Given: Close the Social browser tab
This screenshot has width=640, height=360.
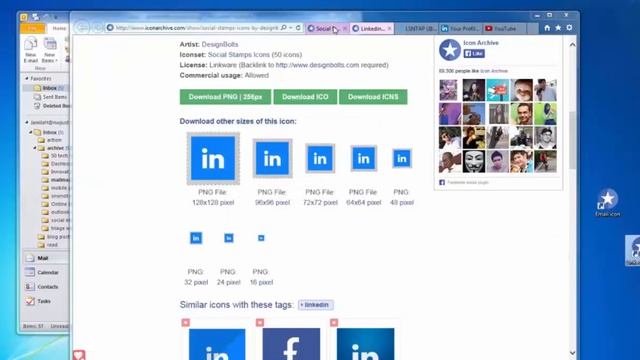Looking at the screenshot, I should (x=345, y=29).
